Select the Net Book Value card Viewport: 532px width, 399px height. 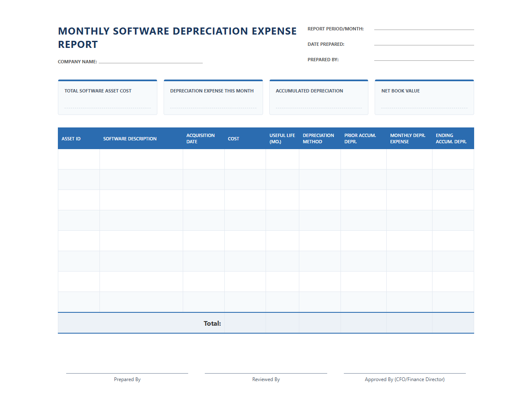[424, 97]
